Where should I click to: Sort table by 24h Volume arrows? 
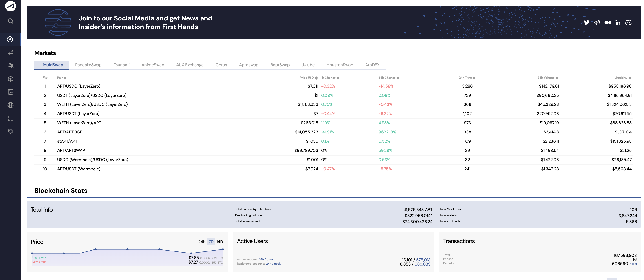[557, 78]
